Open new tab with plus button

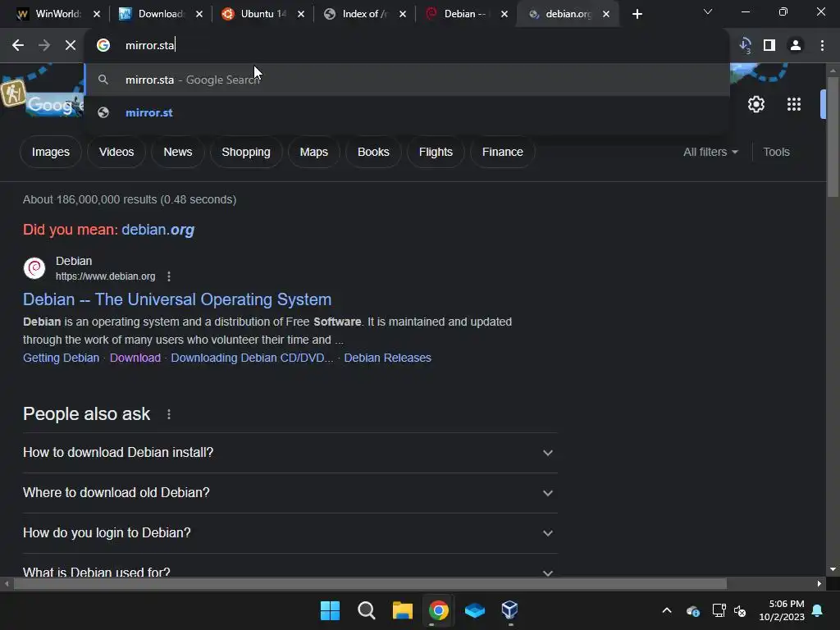(x=637, y=14)
